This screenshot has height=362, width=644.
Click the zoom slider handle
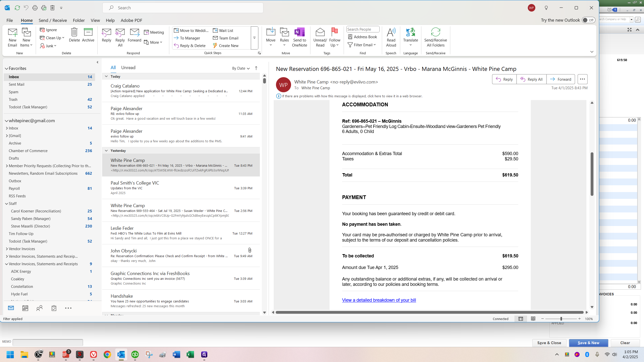(x=561, y=319)
